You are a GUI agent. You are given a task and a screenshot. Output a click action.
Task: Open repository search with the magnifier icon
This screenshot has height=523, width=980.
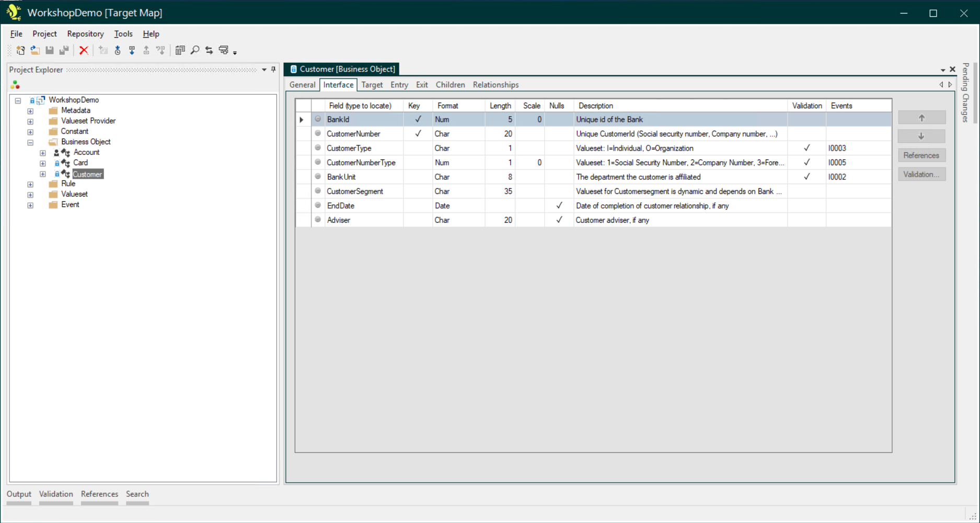click(x=195, y=50)
